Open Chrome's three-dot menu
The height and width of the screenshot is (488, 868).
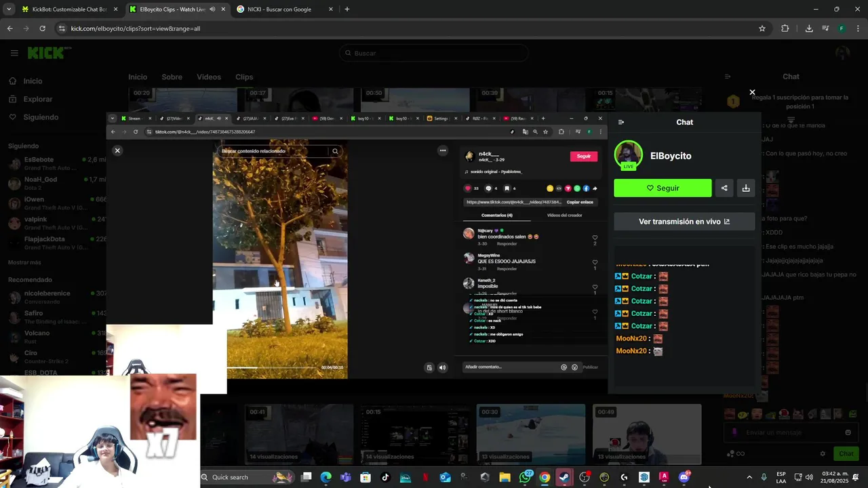pyautogui.click(x=857, y=28)
